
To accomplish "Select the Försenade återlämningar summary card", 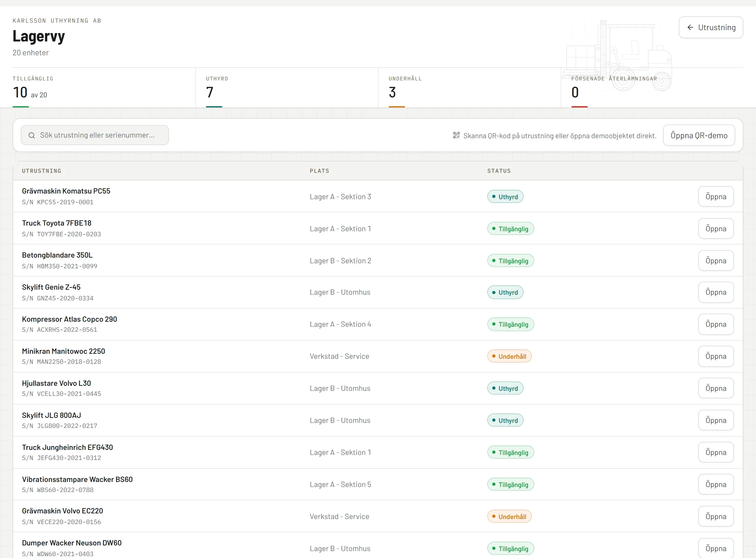I will [x=652, y=88].
